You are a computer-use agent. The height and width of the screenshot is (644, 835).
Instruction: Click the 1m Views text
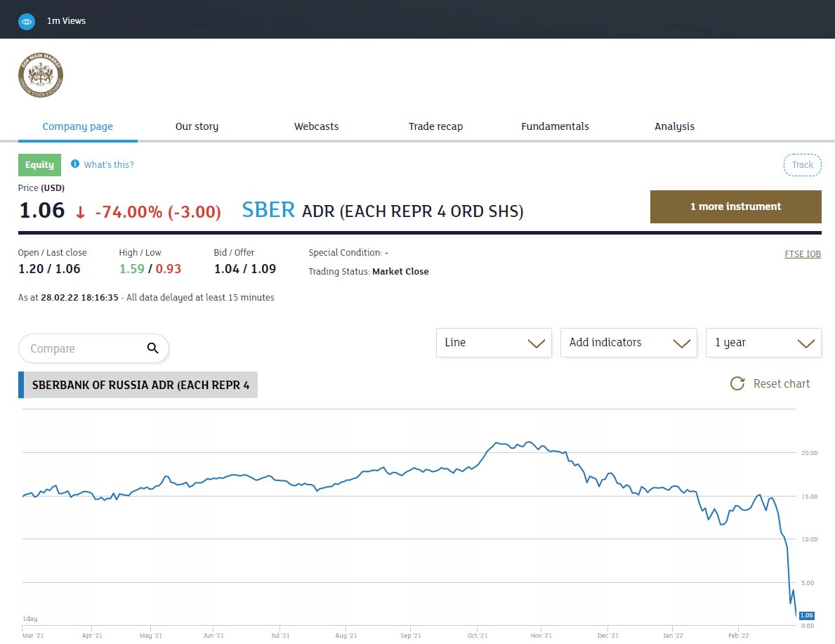pyautogui.click(x=66, y=21)
